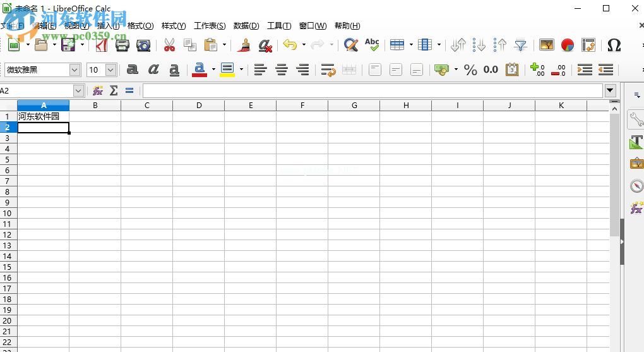
Task: Print the document
Action: point(122,45)
